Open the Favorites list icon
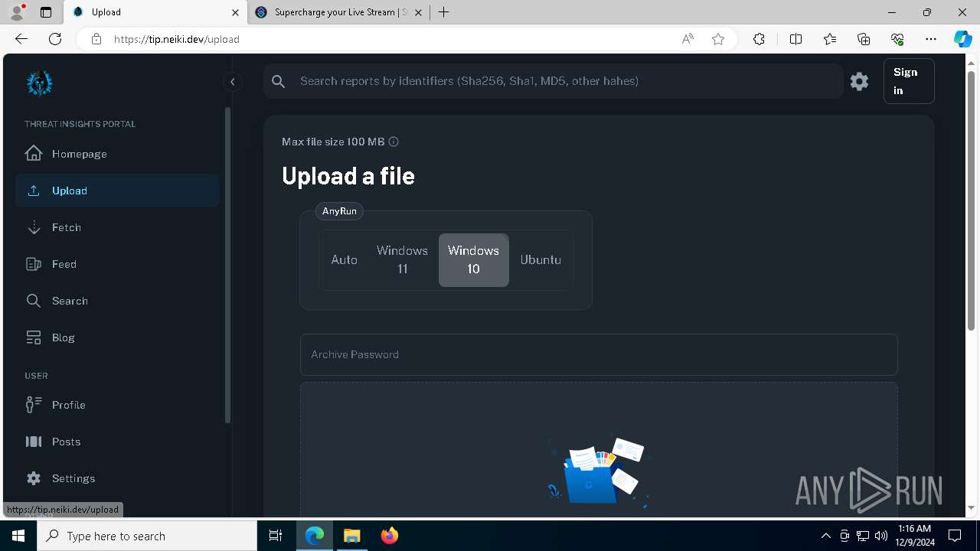 point(830,39)
